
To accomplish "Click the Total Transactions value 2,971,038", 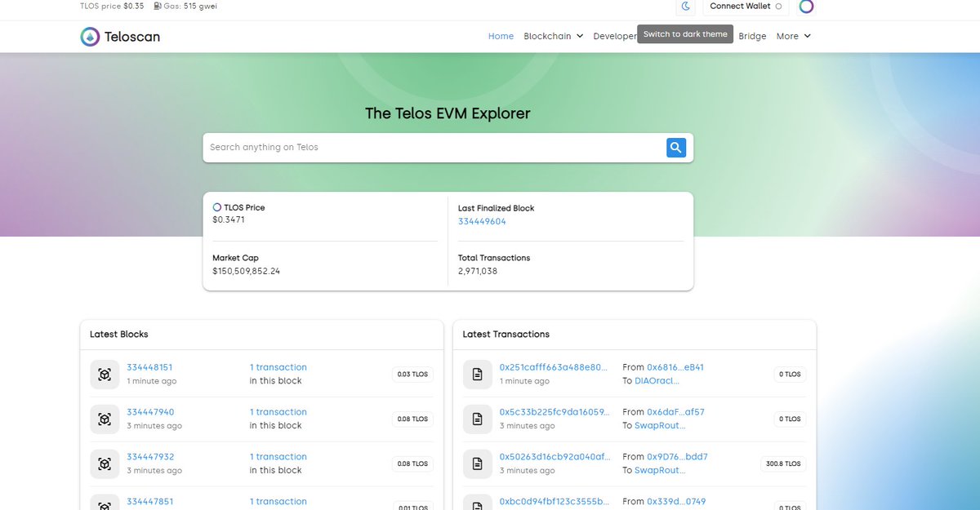I will click(x=478, y=271).
